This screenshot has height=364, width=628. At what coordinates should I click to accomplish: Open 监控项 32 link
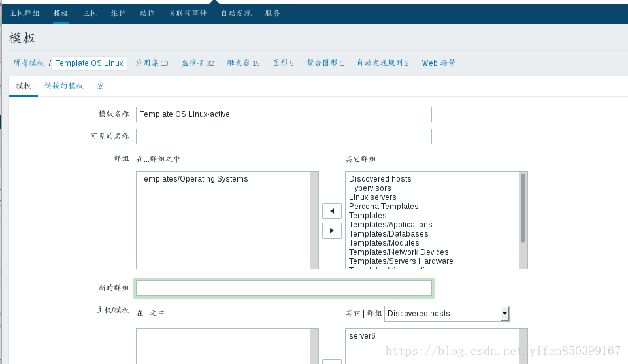coord(198,63)
